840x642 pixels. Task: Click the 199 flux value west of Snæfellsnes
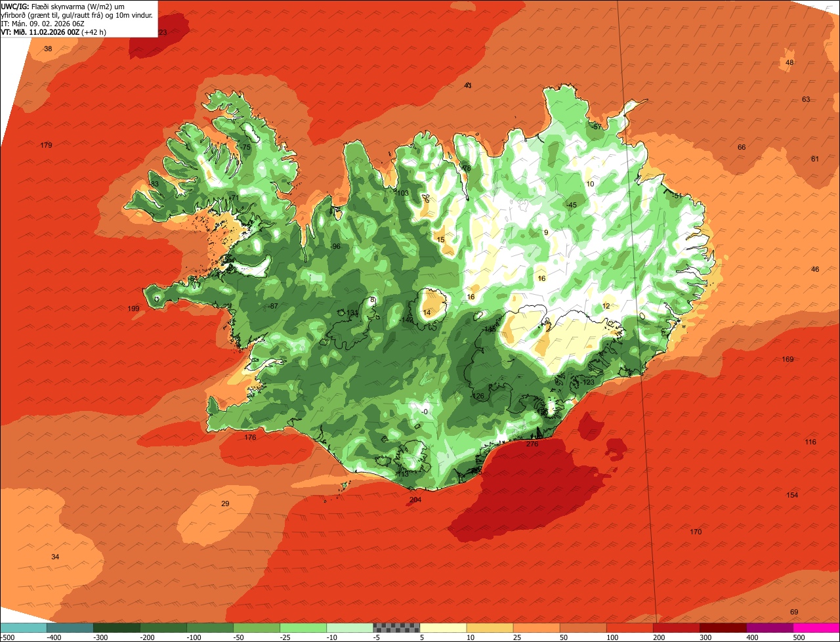click(x=134, y=309)
